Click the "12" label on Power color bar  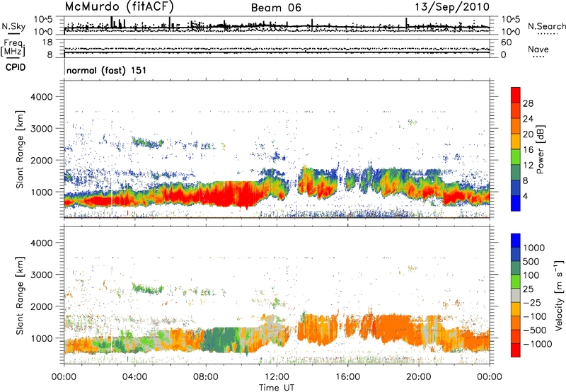tap(528, 166)
